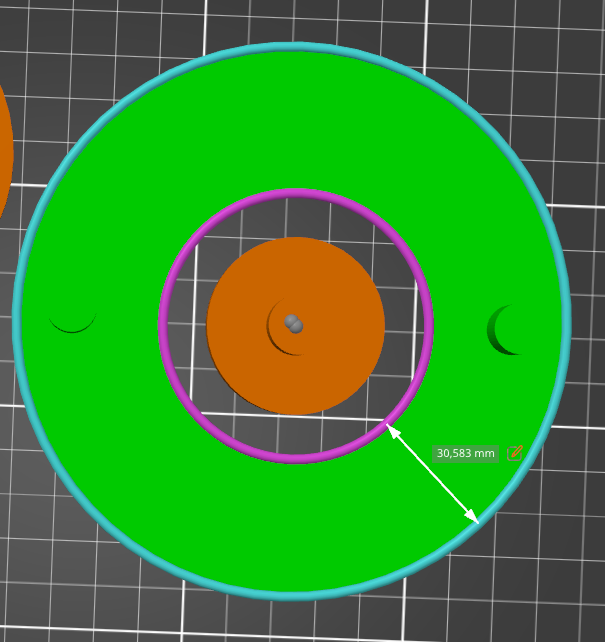Click the 30,583 mm distance label
605x642 pixels.
pos(466,454)
